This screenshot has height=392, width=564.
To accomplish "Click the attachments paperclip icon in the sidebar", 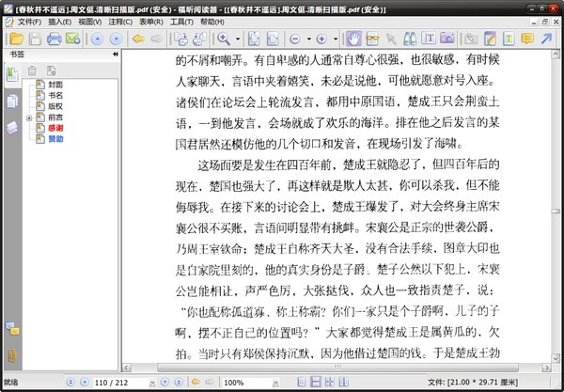I will (x=12, y=354).
